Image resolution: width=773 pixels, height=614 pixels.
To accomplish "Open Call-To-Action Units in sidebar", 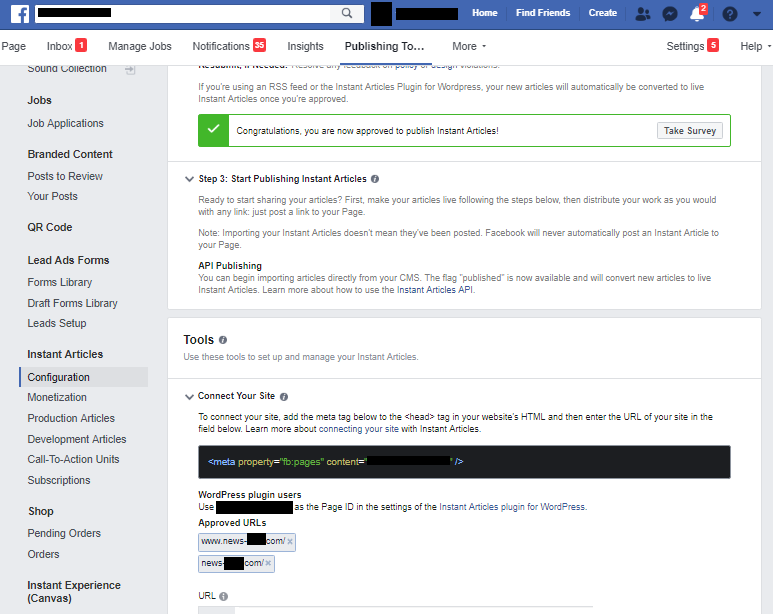I will [73, 460].
